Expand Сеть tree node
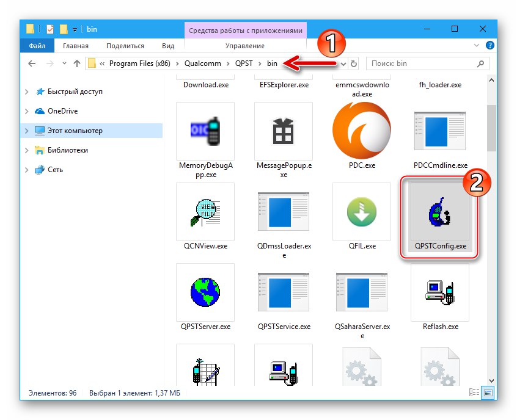 (x=27, y=170)
